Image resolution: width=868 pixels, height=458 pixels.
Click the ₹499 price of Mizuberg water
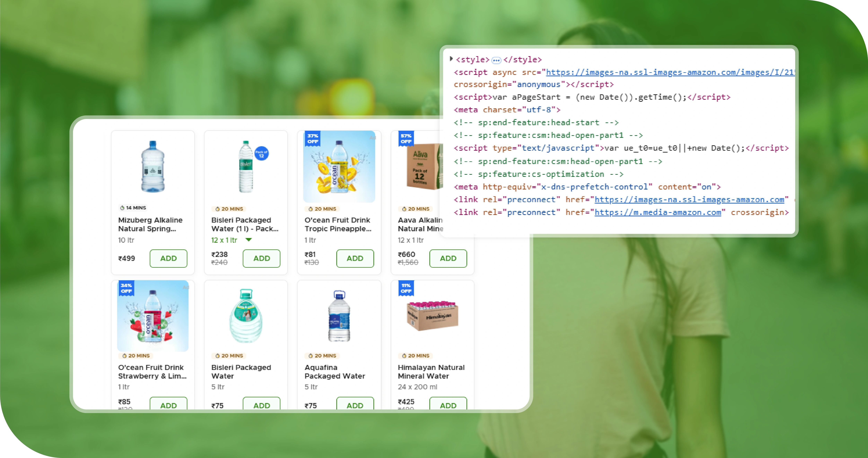126,258
